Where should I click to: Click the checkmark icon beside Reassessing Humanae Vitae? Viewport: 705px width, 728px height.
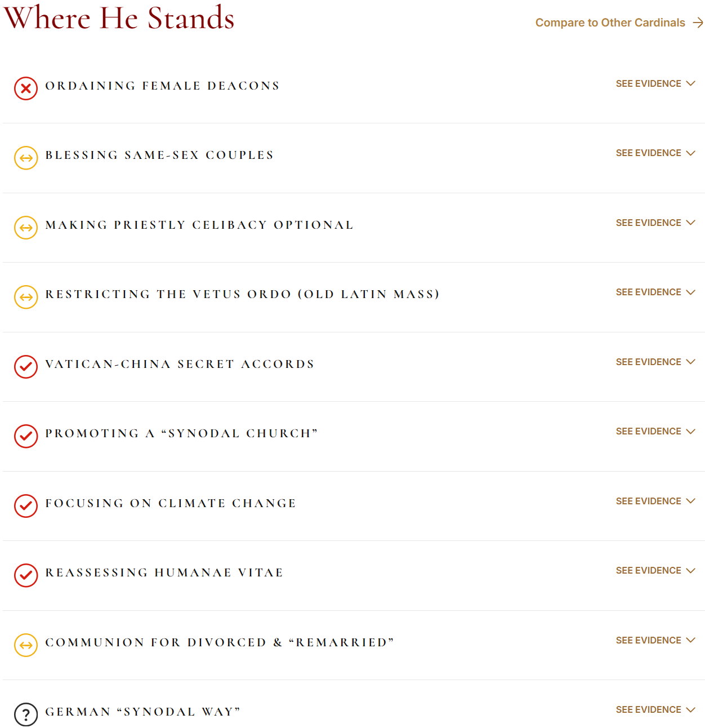(26, 575)
